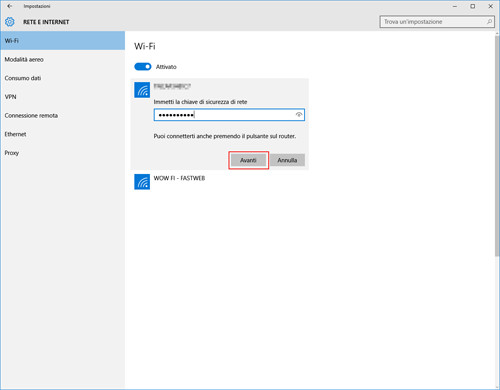Image resolution: width=500 pixels, height=390 pixels.
Task: Maximize the Impostazioni window
Action: coord(473,6)
